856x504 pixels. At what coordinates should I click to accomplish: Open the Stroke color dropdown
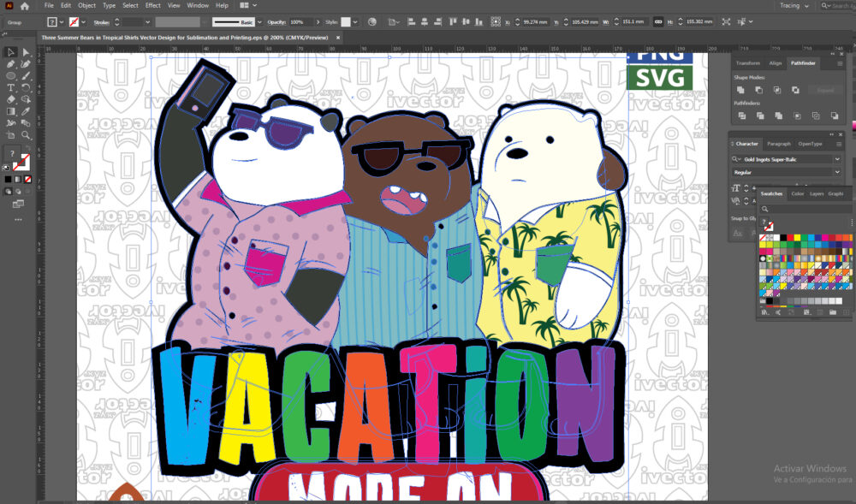[x=83, y=22]
